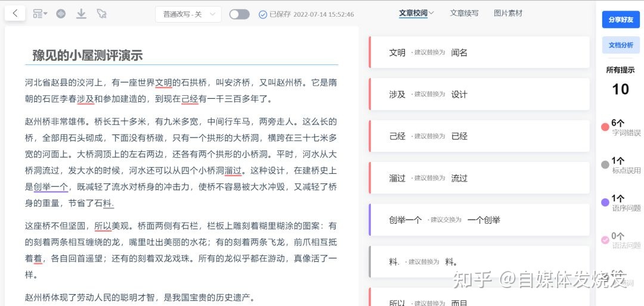Click the underlined word 所以 in the article
This screenshot has height=306, width=644.
pos(103,226)
